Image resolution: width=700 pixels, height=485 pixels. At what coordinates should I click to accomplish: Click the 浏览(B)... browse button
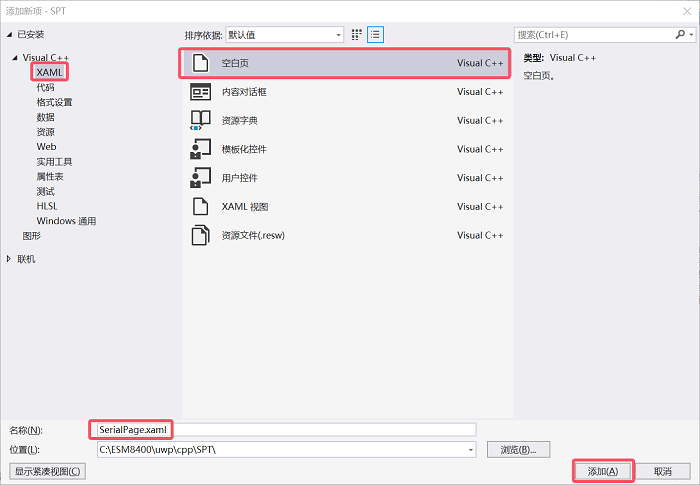518,450
